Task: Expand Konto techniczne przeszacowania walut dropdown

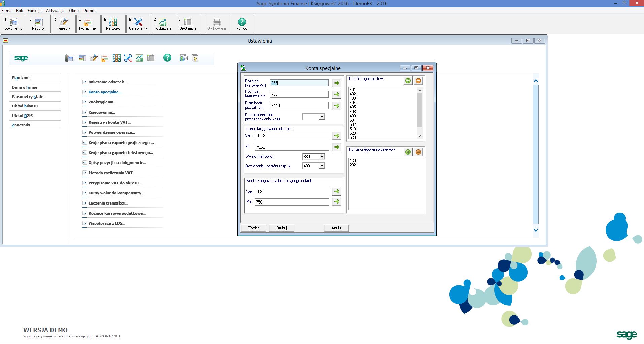Action: [322, 117]
